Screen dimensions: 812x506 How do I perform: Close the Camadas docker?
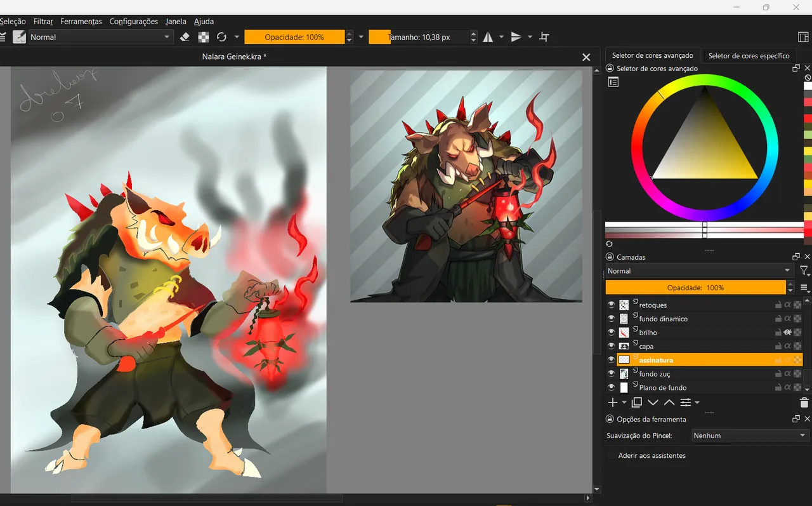pyautogui.click(x=807, y=257)
